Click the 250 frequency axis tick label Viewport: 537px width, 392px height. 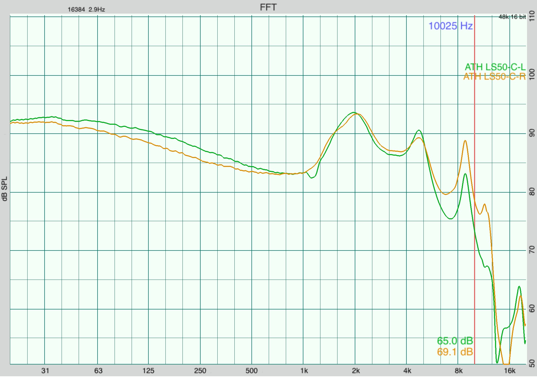(x=200, y=371)
